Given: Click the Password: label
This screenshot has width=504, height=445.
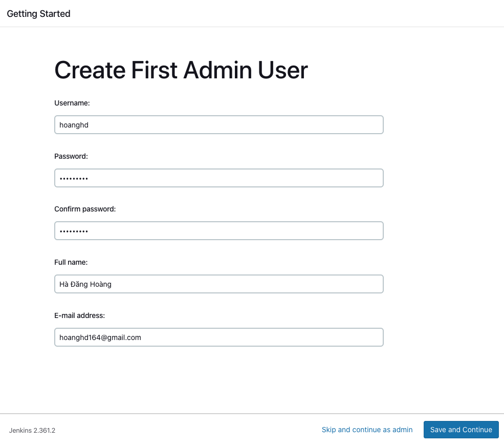Looking at the screenshot, I should pyautogui.click(x=71, y=156).
